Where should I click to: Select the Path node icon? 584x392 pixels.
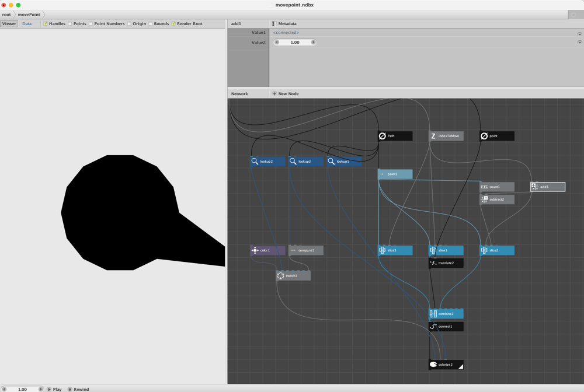[382, 136]
